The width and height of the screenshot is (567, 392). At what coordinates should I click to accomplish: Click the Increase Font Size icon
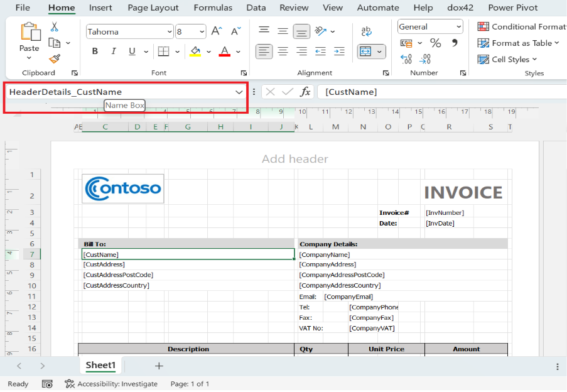click(217, 31)
